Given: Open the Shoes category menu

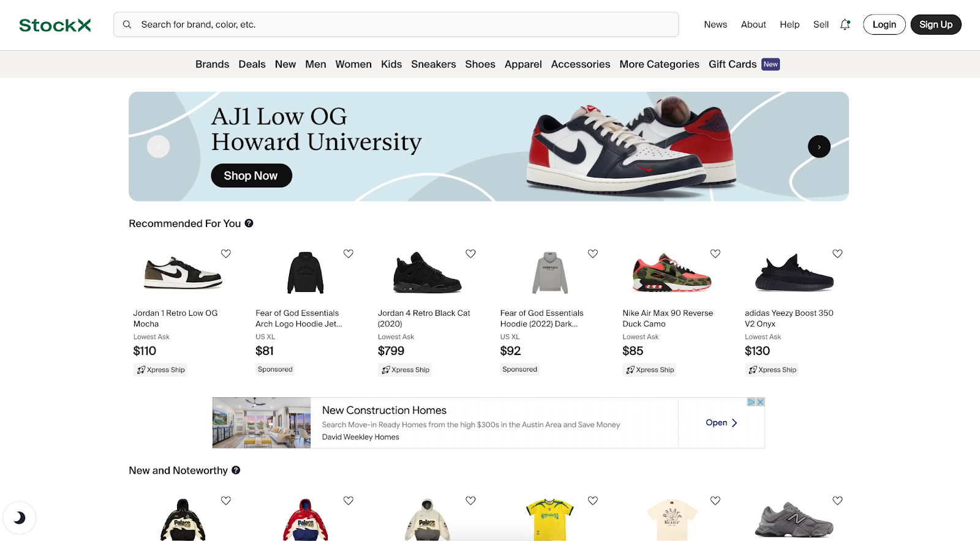Looking at the screenshot, I should (x=480, y=64).
